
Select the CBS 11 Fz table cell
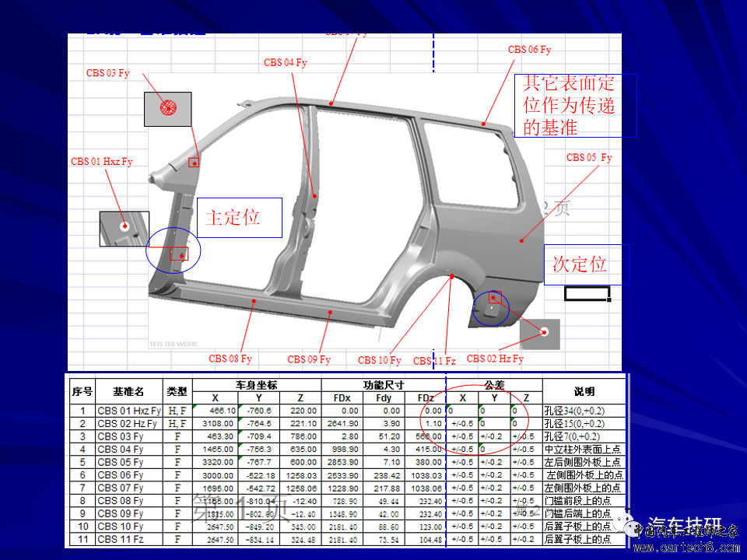pyautogui.click(x=129, y=539)
